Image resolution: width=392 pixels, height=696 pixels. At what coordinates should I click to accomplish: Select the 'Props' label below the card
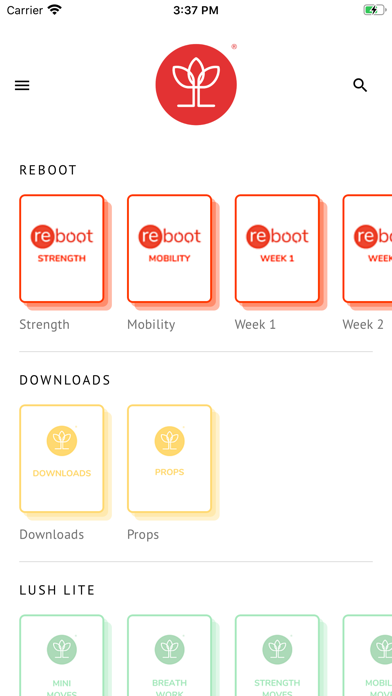(143, 535)
